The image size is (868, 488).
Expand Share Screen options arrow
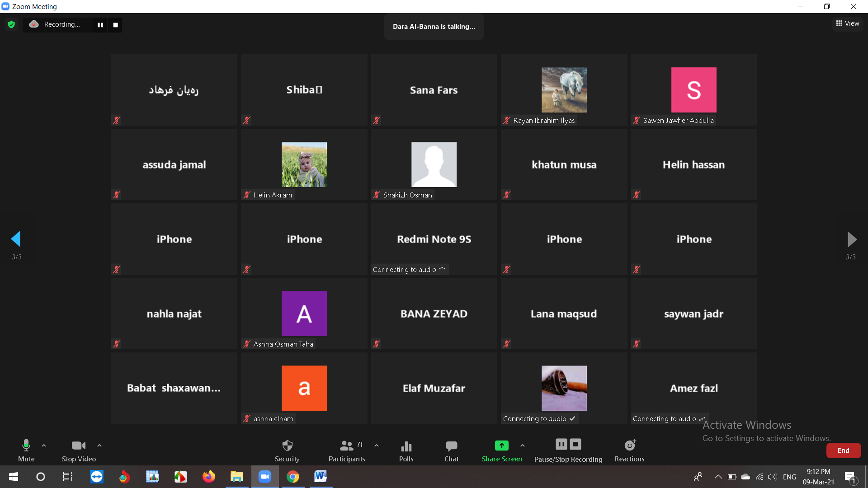[523, 446]
